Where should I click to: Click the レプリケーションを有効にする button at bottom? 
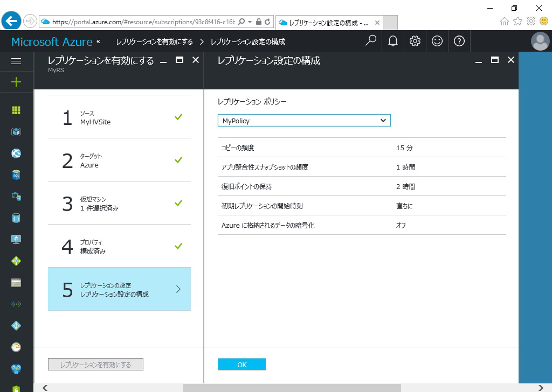pyautogui.click(x=95, y=365)
